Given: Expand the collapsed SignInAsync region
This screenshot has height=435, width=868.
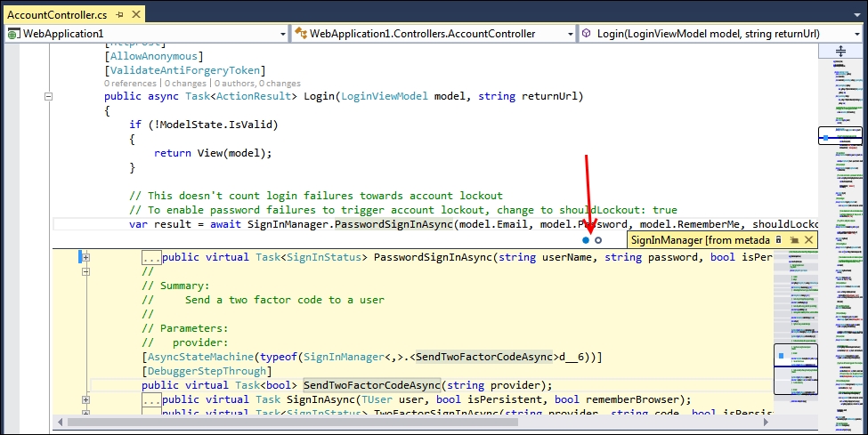Looking at the screenshot, I should (x=86, y=400).
